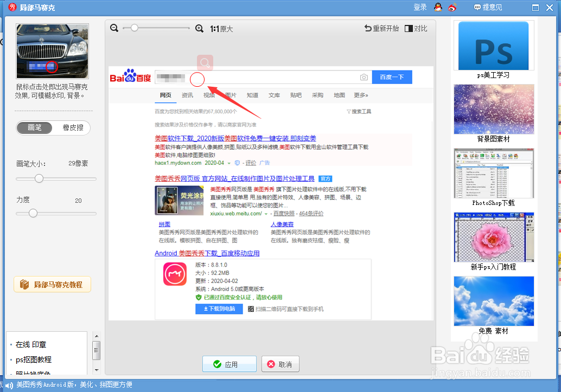Image resolution: width=561 pixels, height=392 pixels.
Task: Click the Weibo icon in title bar
Action: [452, 7]
